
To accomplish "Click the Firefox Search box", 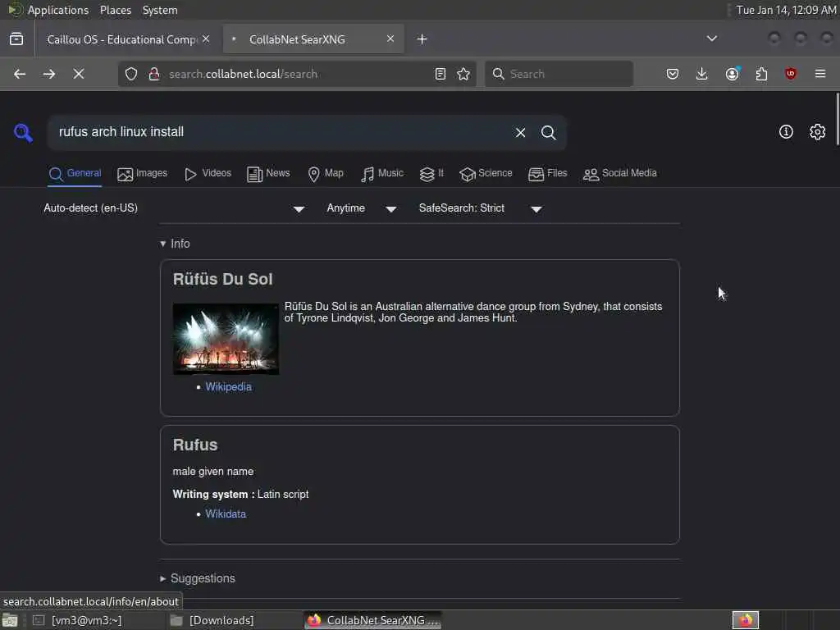I will point(559,74).
